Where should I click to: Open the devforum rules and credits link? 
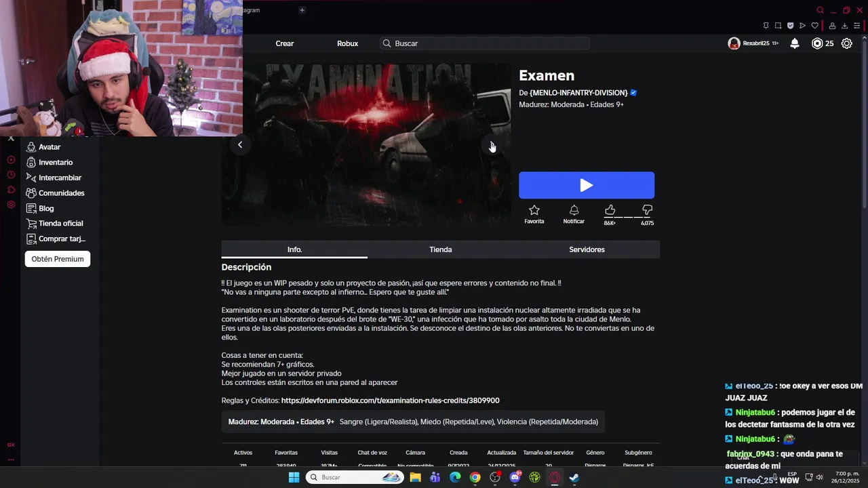391,401
